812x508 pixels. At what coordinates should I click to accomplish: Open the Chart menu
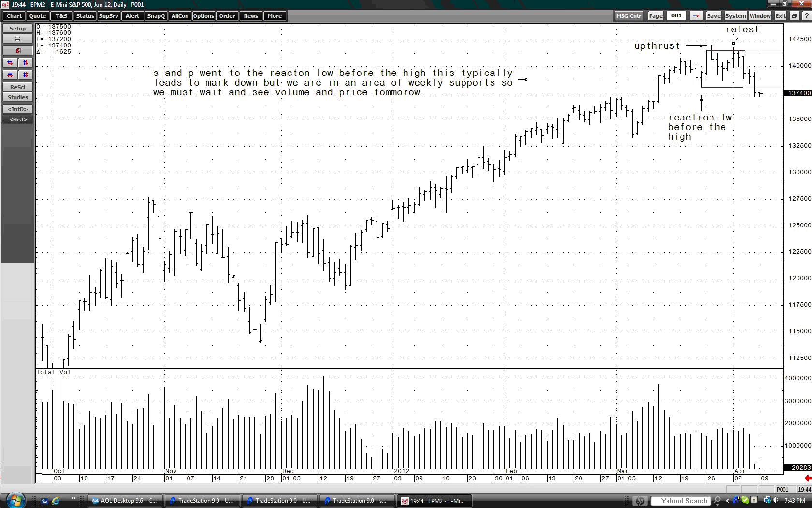[x=14, y=16]
